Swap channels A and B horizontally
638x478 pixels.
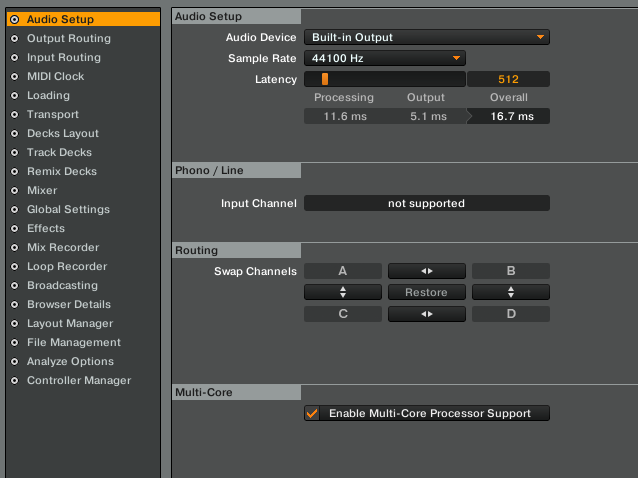click(x=426, y=271)
